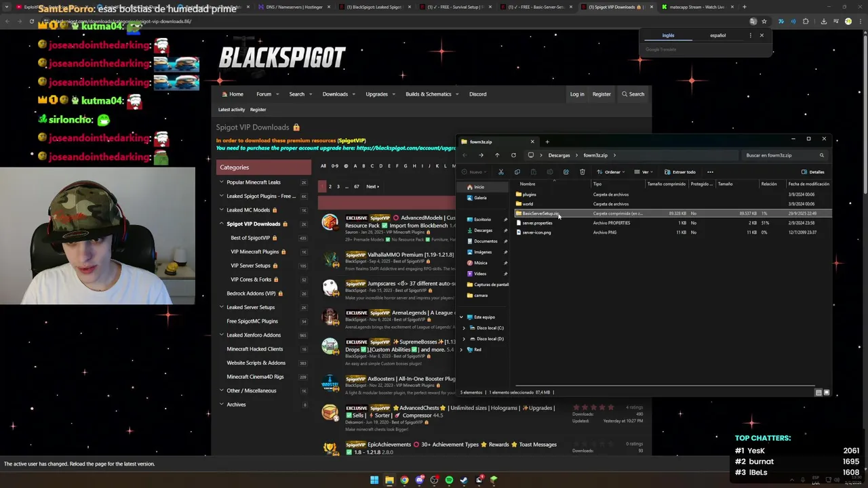Go to Discord nav link
This screenshot has height=488, width=868.
click(x=477, y=94)
